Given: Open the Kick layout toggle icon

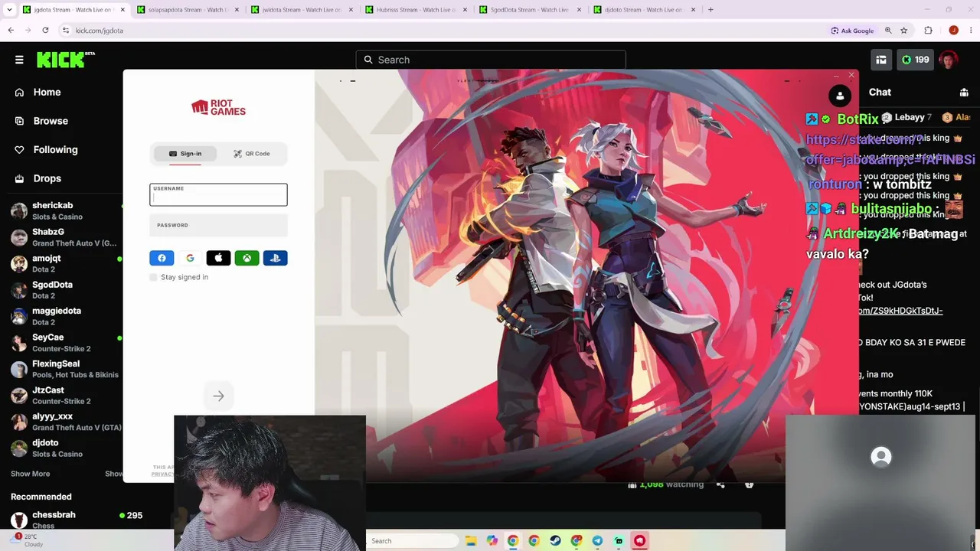Looking at the screenshot, I should click(x=881, y=60).
